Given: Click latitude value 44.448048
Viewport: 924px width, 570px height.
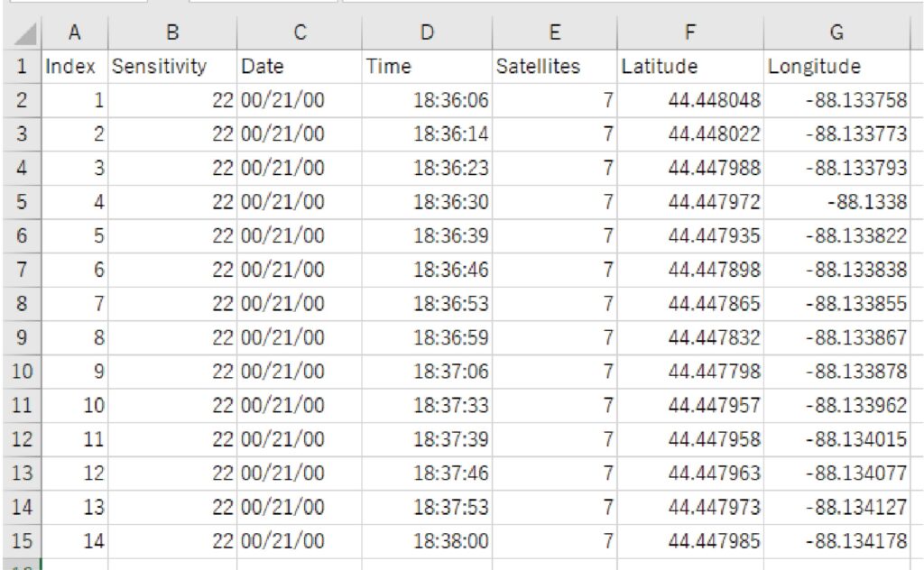Looking at the screenshot, I should [x=690, y=100].
